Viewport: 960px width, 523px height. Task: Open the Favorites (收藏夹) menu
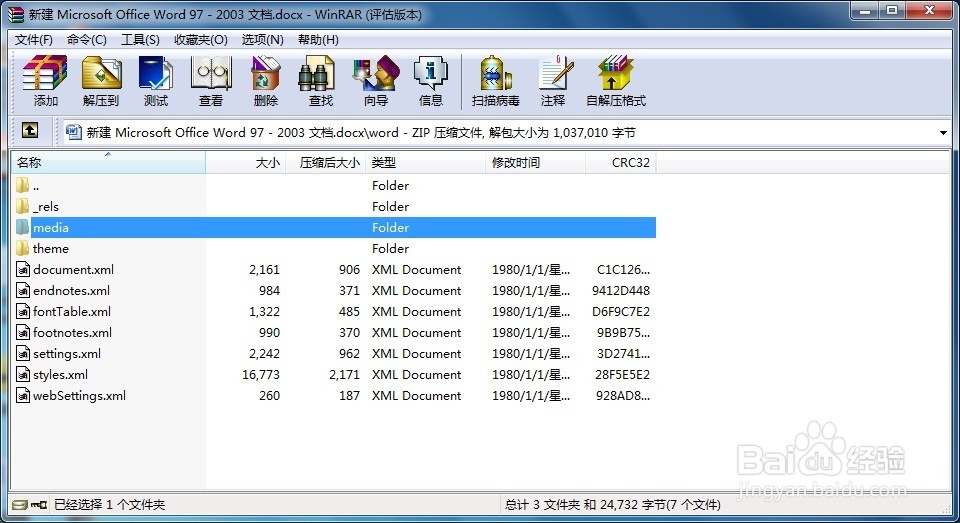[x=201, y=40]
